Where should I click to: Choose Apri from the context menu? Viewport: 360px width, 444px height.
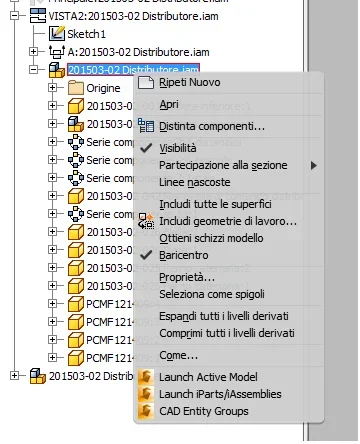click(169, 105)
